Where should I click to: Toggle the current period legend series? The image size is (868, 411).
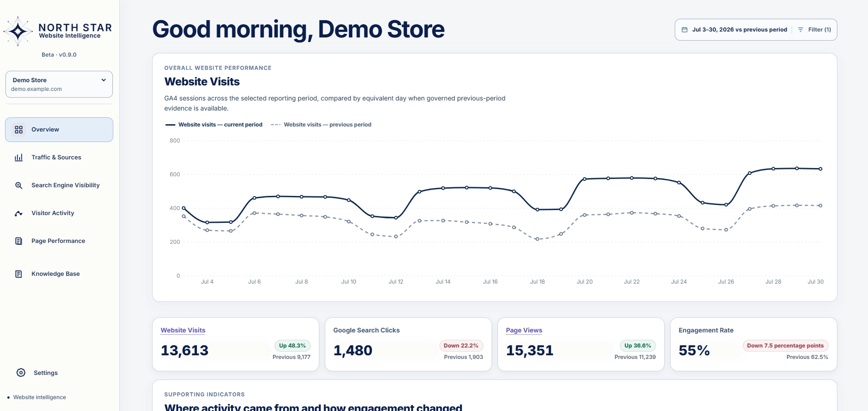(213, 125)
